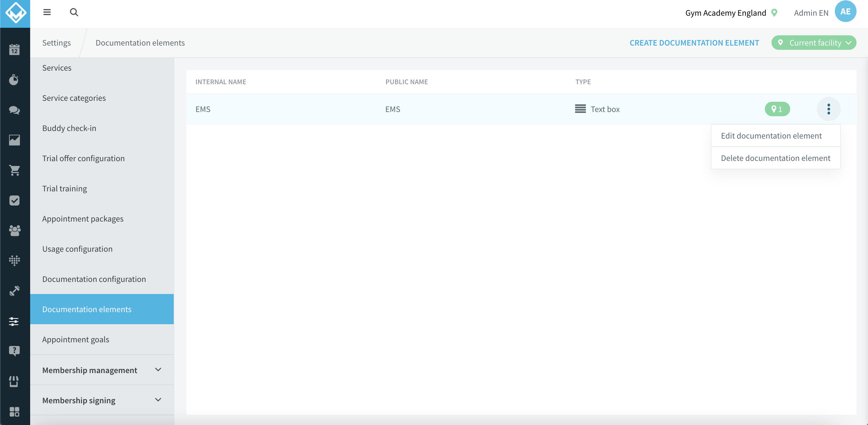Click the TYPE column header
The height and width of the screenshot is (425, 868).
click(x=583, y=81)
